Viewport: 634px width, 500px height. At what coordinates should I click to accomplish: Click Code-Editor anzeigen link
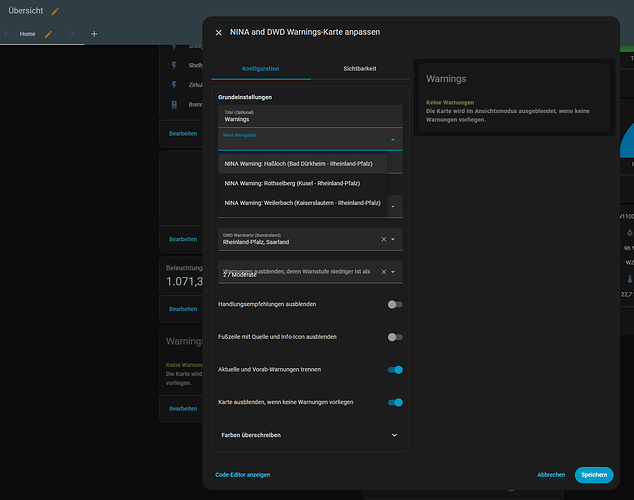coord(243,475)
